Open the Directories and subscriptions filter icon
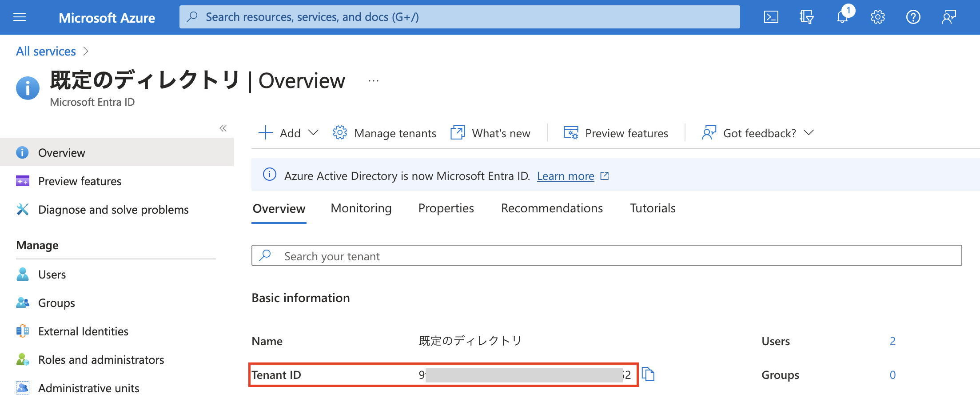Screen dimensions: 980x398 tap(806, 17)
